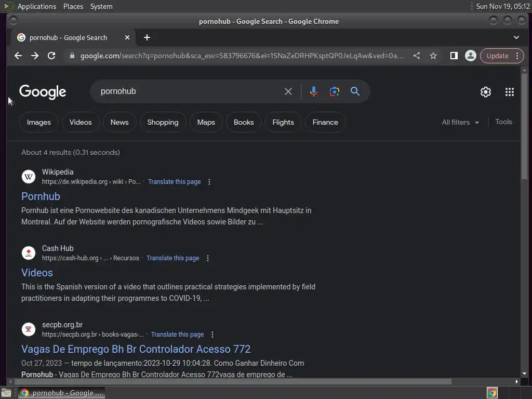Clear the search box with the X icon
The image size is (532, 399).
tap(288, 91)
